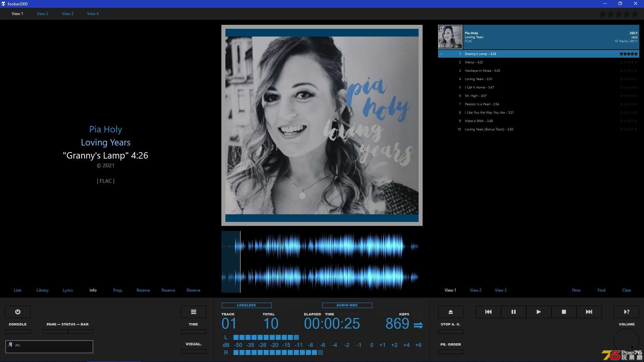Screen dimensions: 644x362
Task: Toggle the Time display switch
Action: [x=194, y=331]
